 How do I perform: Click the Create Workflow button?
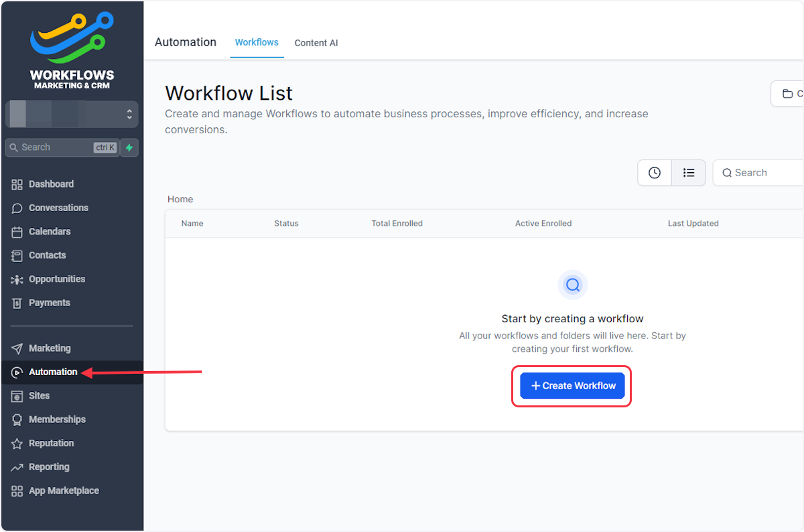[572, 385]
